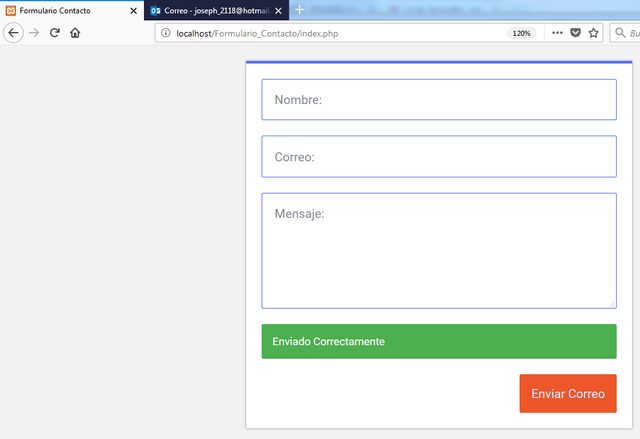Click the Mensaje textarea resize handle
Screen dimensions: 640x439
pyautogui.click(x=612, y=304)
